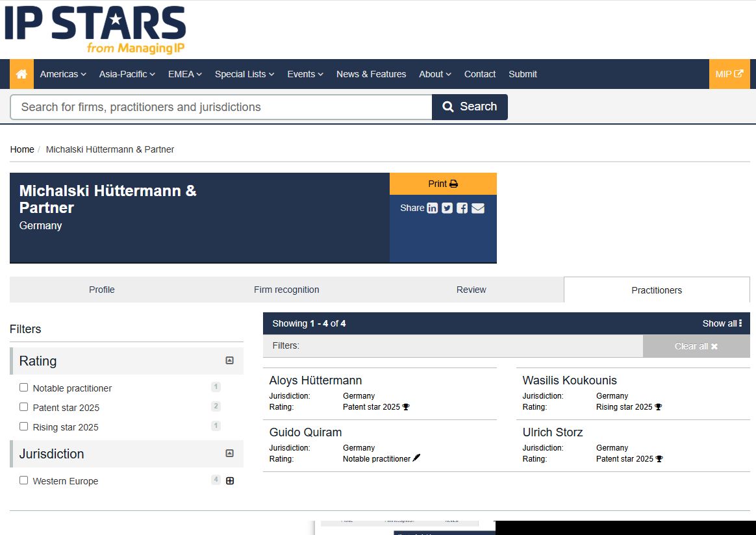
Task: Click the IP STARS logo
Action: point(95,29)
